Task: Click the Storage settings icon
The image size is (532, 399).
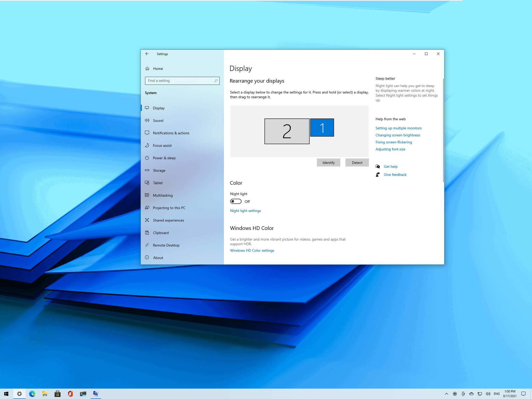Action: pos(147,170)
